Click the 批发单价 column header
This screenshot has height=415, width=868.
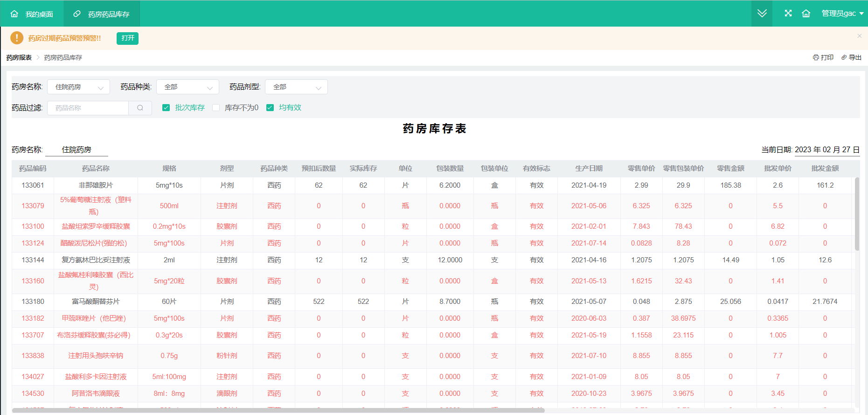tap(778, 169)
